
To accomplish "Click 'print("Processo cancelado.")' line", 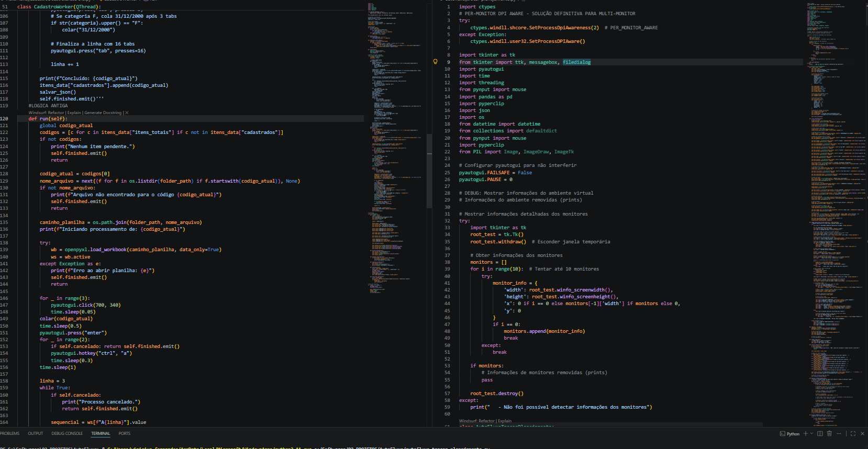I will (101, 402).
